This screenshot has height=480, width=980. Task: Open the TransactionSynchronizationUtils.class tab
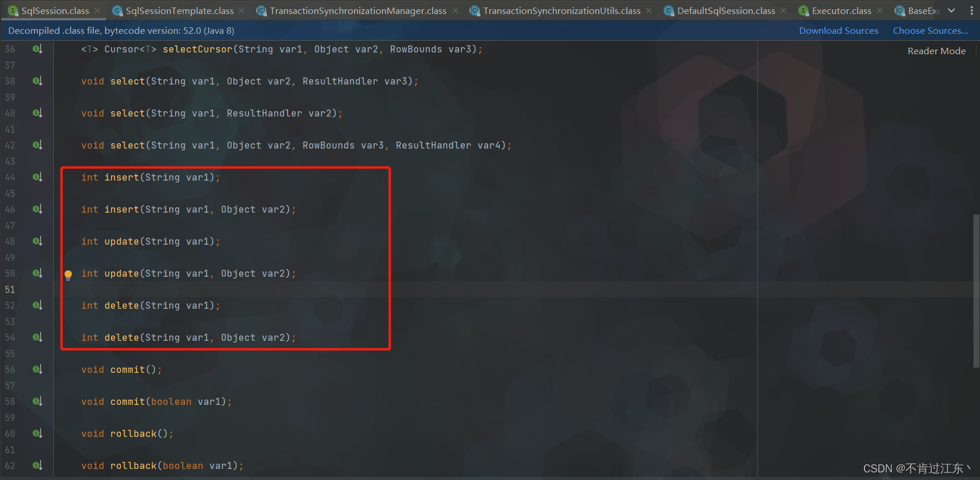561,10
